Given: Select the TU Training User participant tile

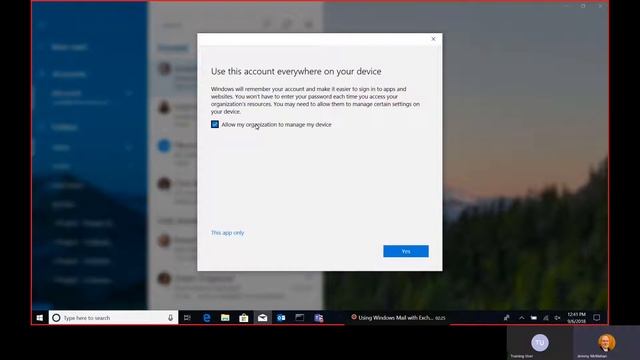Looking at the screenshot, I should pyautogui.click(x=540, y=343).
